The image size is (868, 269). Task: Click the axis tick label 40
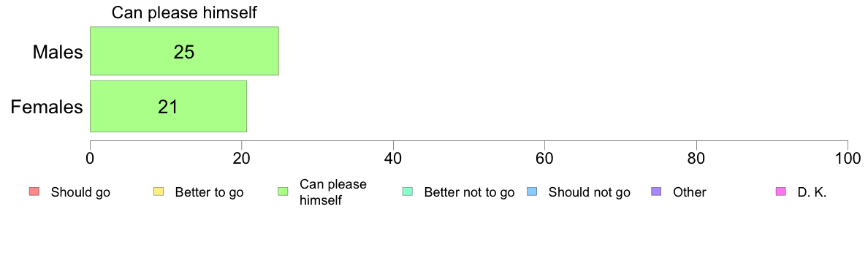pos(393,158)
